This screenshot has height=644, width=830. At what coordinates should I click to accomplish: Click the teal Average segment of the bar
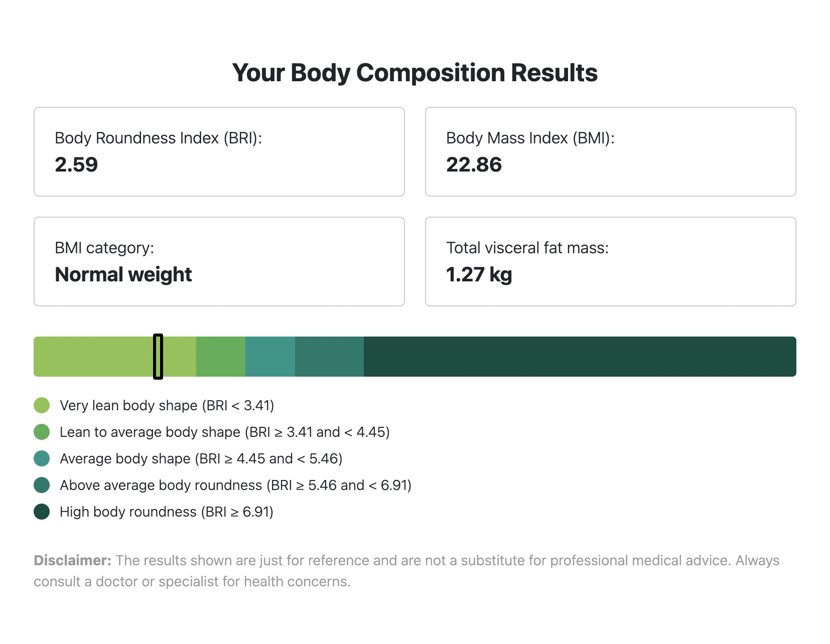pos(270,357)
